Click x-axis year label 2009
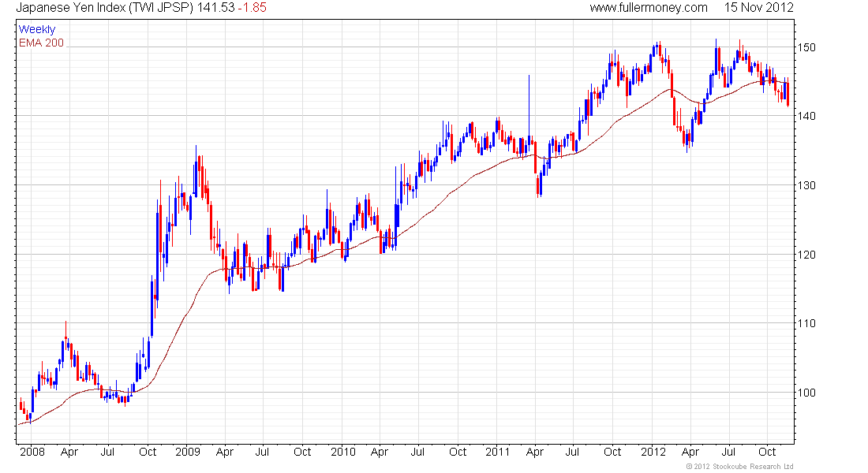This screenshot has width=868, height=473. (x=188, y=452)
